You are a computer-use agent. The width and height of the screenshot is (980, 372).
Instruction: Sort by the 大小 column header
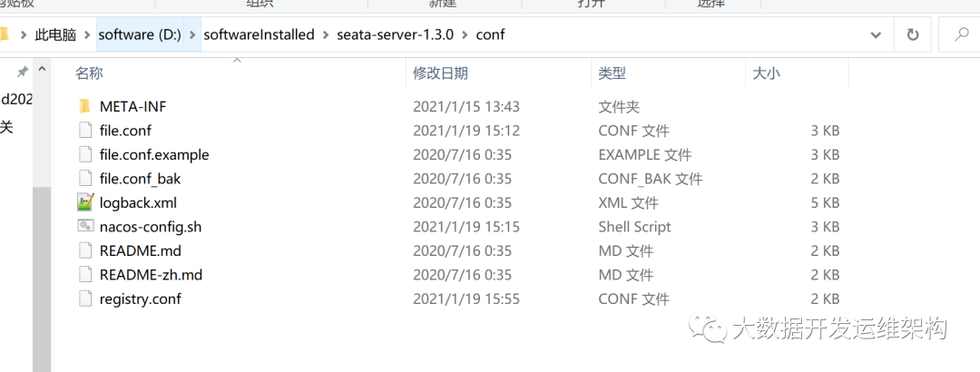tap(765, 73)
